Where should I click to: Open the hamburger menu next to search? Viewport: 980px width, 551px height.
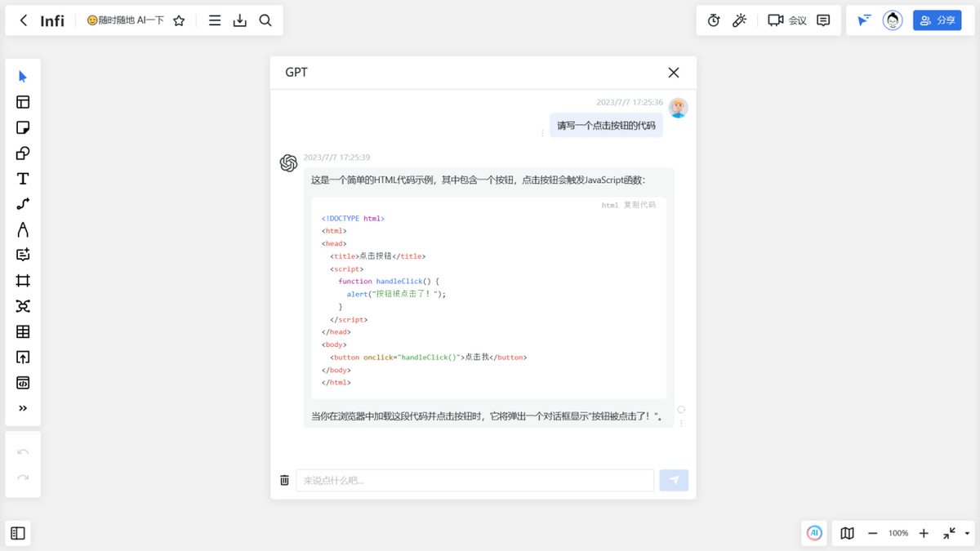pos(214,20)
